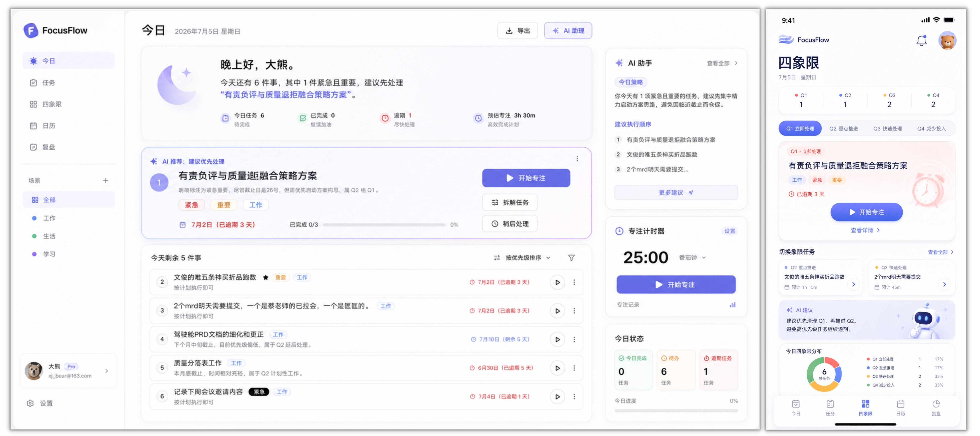The height and width of the screenshot is (436, 980).
Task: Tap 开始专注 in mobile Q1 card
Action: pyautogui.click(x=866, y=212)
